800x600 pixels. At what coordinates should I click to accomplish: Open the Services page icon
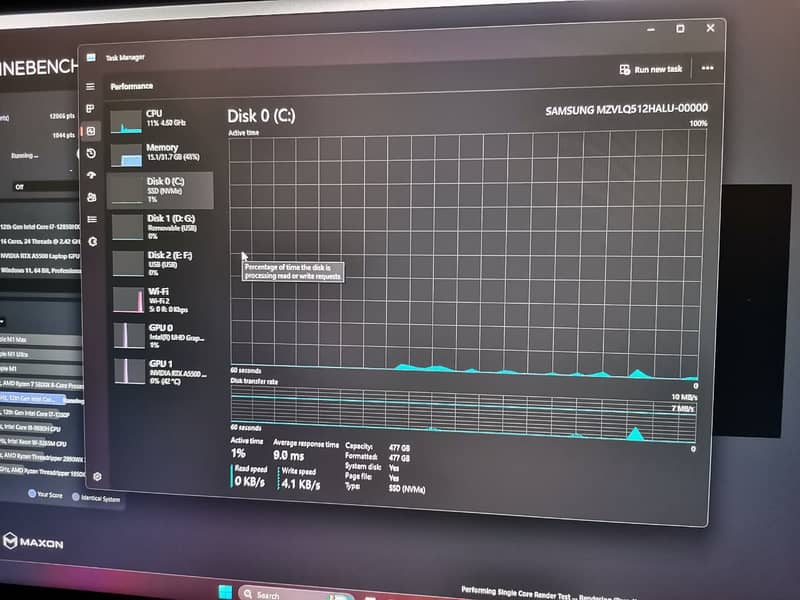93,241
